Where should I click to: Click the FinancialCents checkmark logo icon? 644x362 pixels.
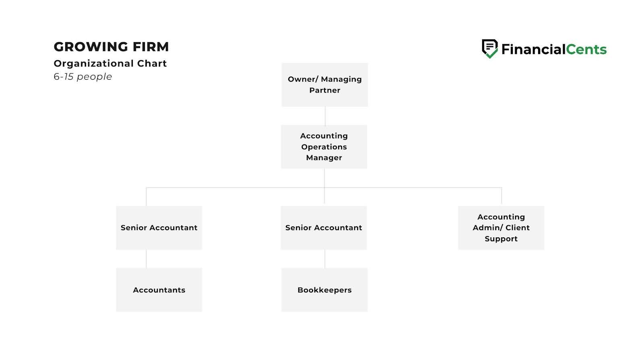[x=490, y=49]
